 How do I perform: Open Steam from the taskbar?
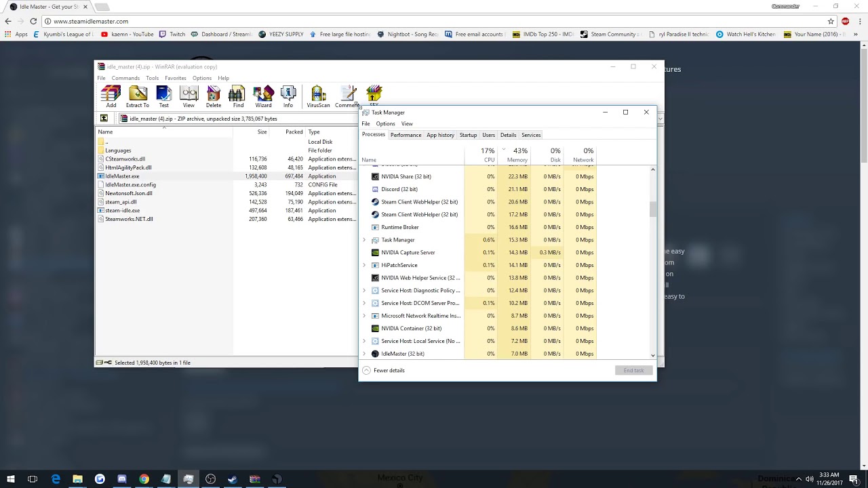click(x=233, y=479)
